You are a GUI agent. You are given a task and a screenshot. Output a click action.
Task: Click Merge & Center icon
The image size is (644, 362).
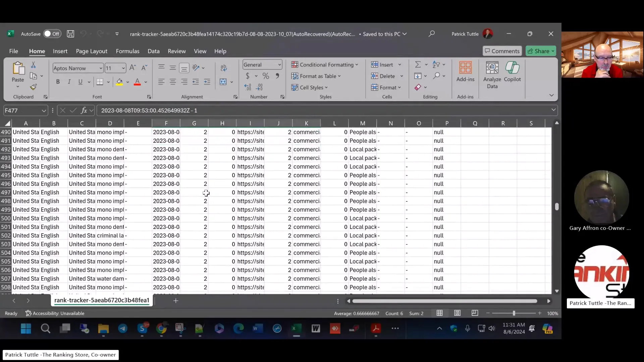tap(223, 82)
